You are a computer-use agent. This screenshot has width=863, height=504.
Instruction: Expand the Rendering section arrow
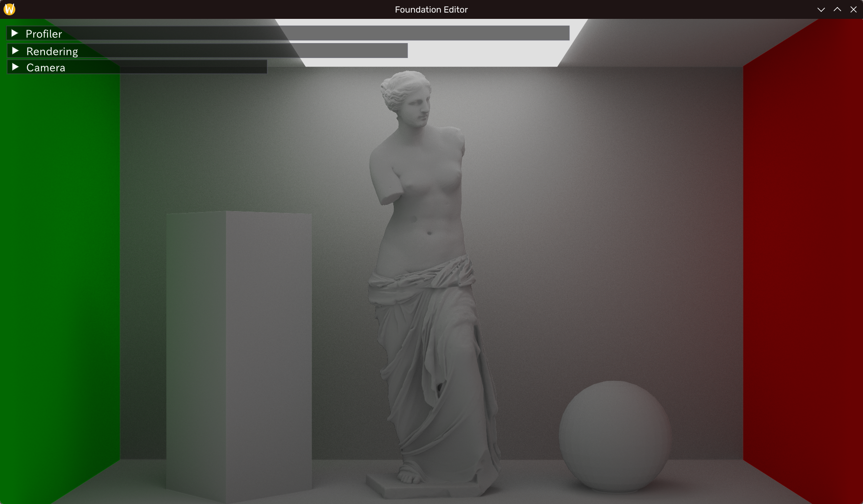coord(15,51)
